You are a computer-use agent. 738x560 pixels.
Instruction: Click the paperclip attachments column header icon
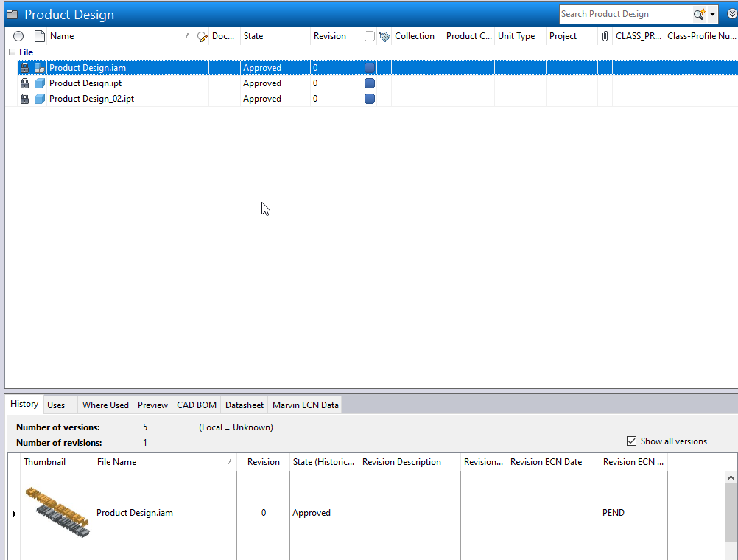coord(605,35)
